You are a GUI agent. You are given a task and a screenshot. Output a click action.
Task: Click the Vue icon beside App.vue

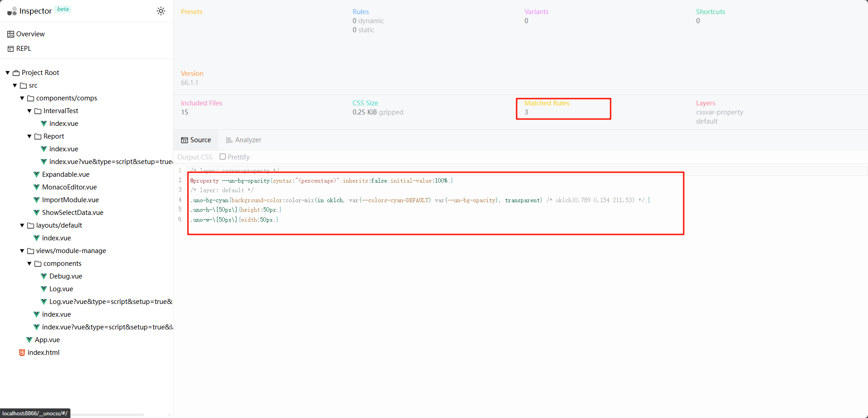coord(30,340)
